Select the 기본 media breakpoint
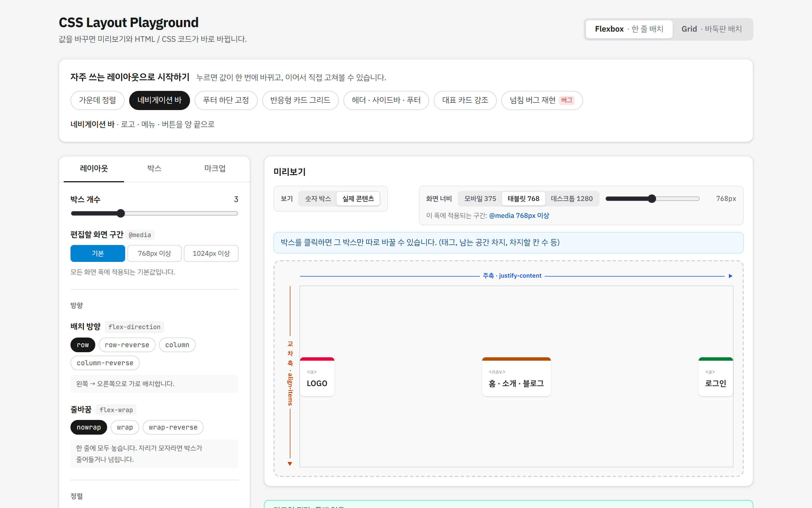The width and height of the screenshot is (812, 508). click(x=98, y=253)
